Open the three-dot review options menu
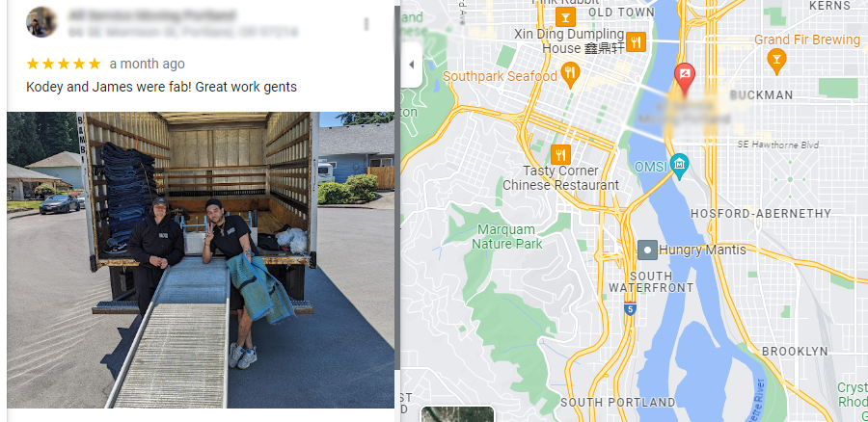 point(366,24)
